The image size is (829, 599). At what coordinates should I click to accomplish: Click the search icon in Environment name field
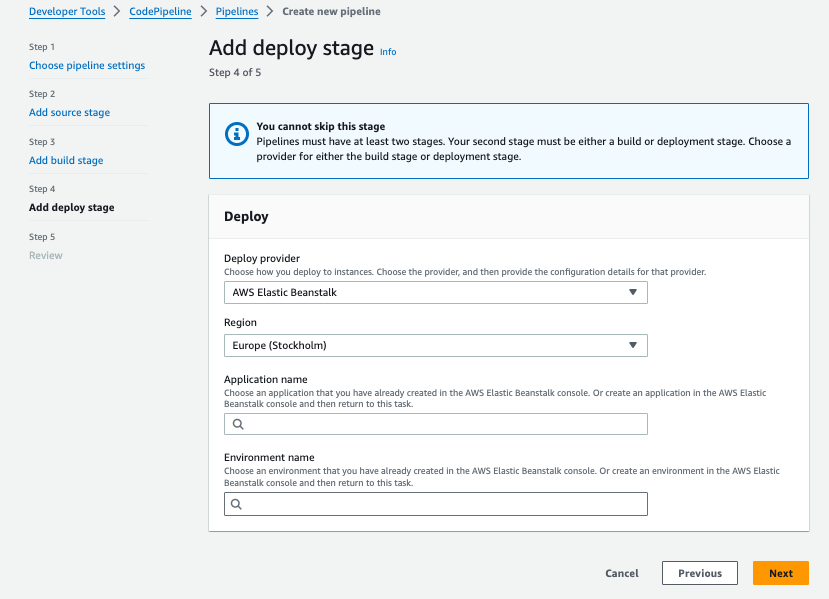[x=238, y=505]
